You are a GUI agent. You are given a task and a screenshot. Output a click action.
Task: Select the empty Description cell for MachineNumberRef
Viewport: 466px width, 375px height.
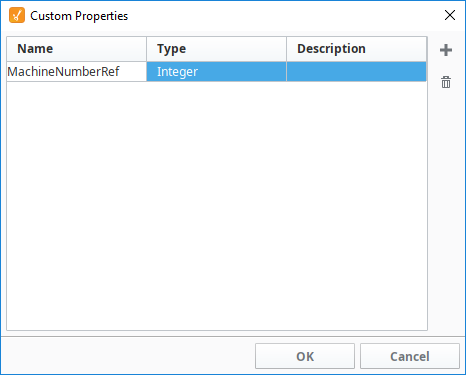tap(356, 71)
